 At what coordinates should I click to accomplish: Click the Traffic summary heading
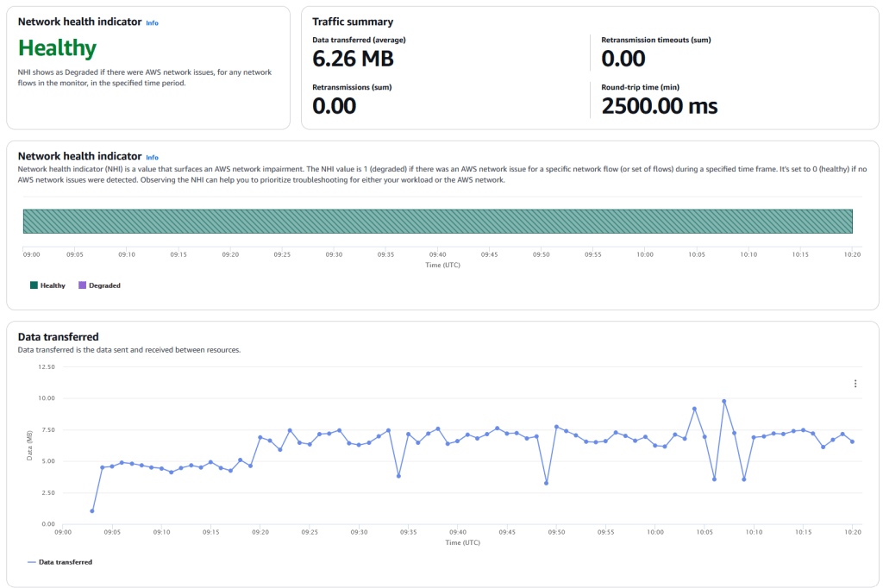click(x=352, y=22)
